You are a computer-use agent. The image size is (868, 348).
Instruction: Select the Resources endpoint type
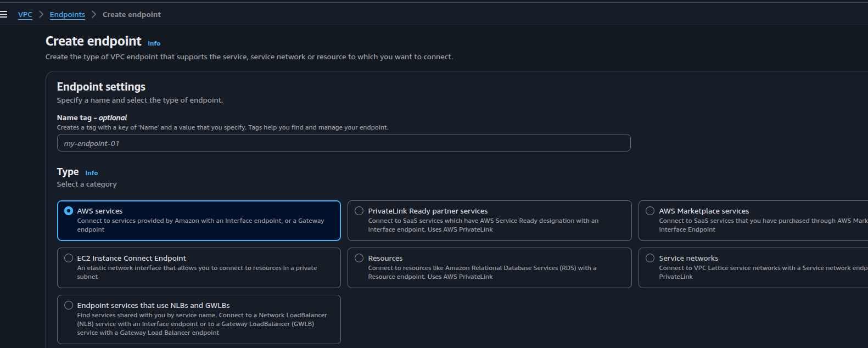coord(359,258)
